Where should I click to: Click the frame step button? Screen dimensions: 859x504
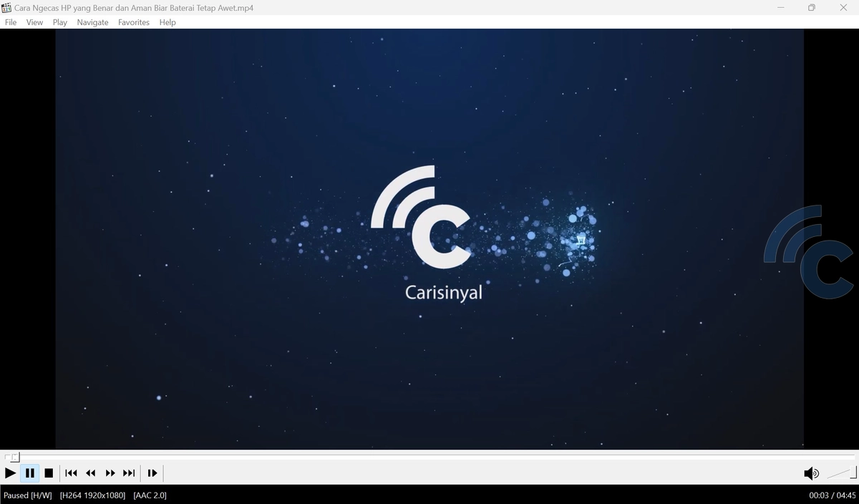152,473
